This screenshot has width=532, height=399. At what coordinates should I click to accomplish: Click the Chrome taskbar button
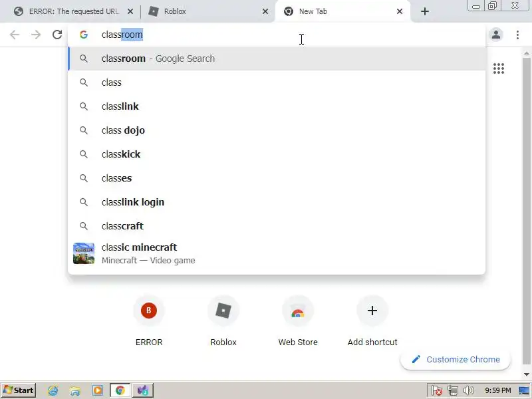120,390
